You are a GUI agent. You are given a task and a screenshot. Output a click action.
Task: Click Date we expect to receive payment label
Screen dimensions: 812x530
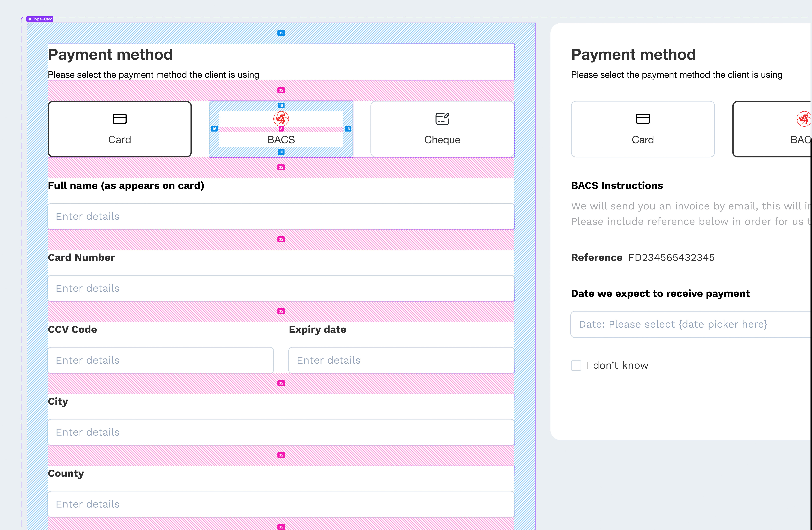tap(661, 294)
